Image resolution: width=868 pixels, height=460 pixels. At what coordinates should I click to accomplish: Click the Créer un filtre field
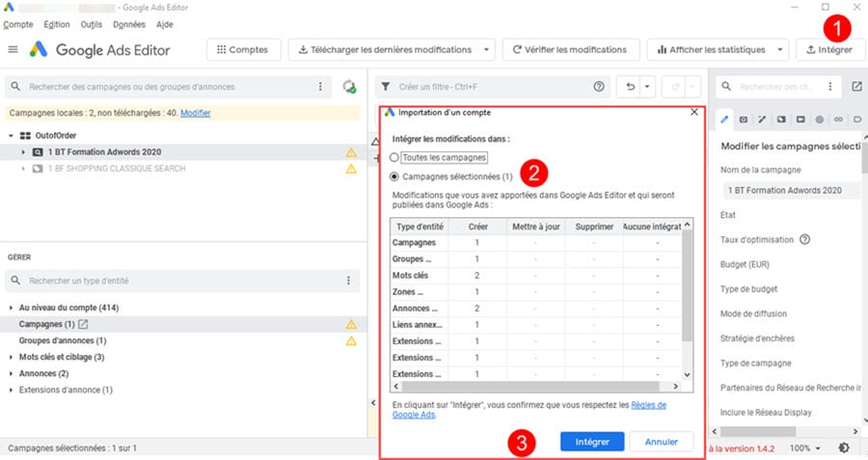pyautogui.click(x=493, y=87)
